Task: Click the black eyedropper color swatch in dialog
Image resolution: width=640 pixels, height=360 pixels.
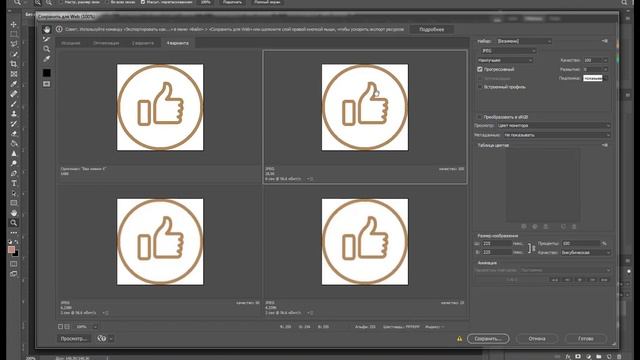Action: point(47,73)
